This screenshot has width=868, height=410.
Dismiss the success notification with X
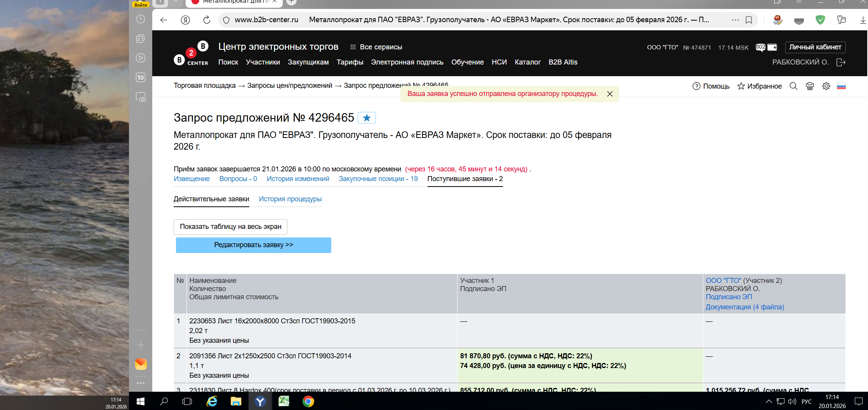[610, 94]
